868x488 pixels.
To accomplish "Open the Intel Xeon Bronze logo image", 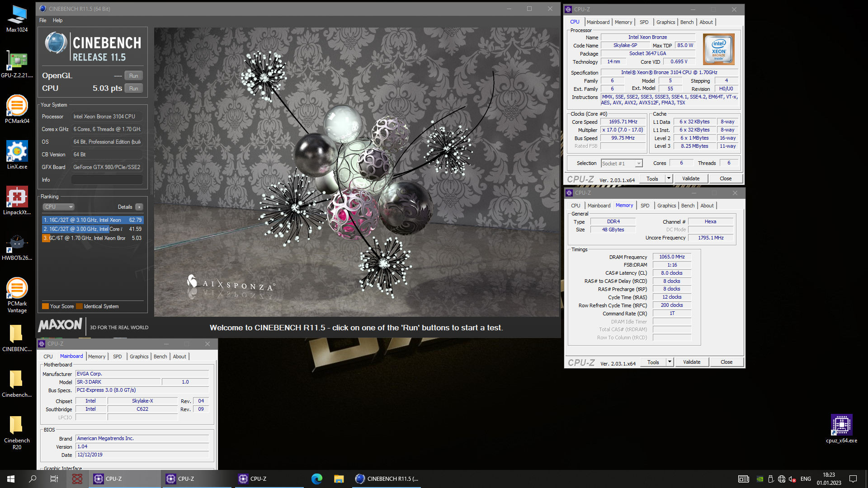I will click(719, 49).
